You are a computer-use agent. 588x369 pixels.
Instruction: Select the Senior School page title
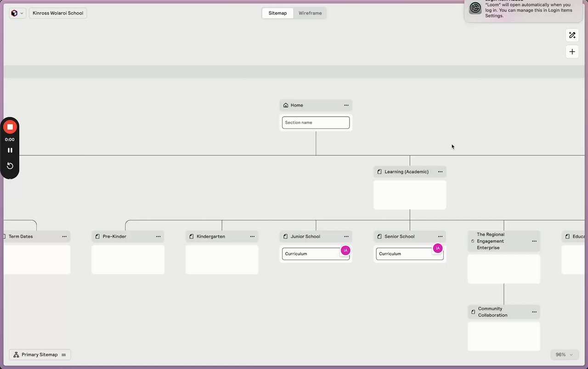(400, 236)
